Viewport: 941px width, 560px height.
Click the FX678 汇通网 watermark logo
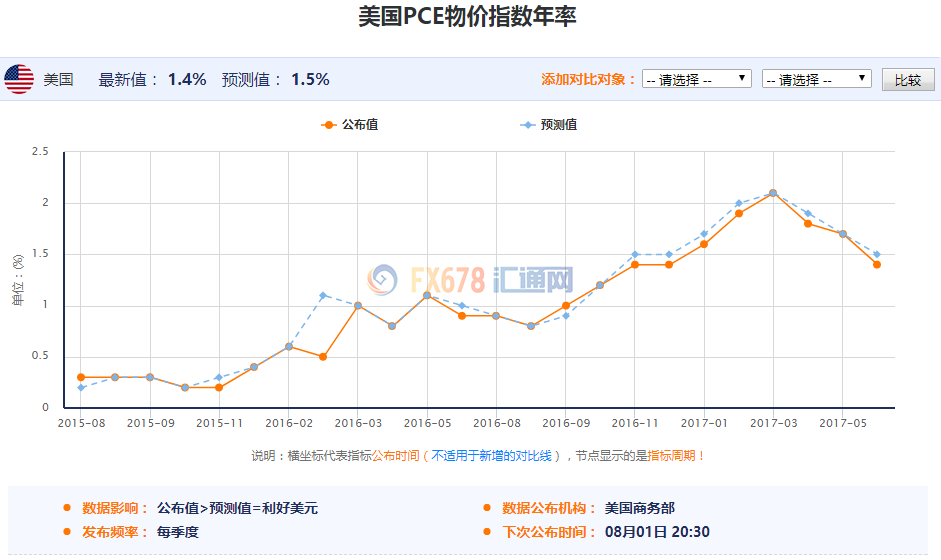point(470,279)
